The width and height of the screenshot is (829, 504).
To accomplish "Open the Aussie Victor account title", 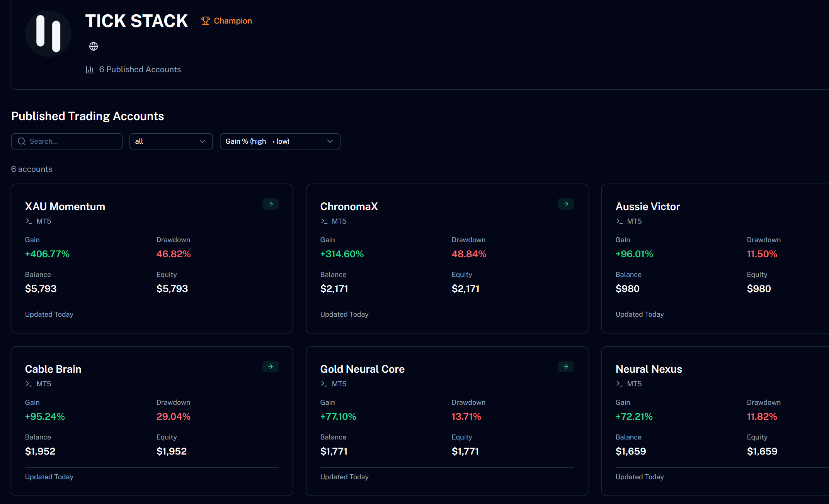I will click(648, 207).
